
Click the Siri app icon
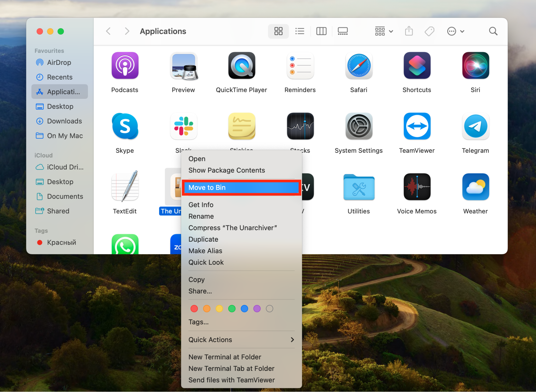[475, 66]
